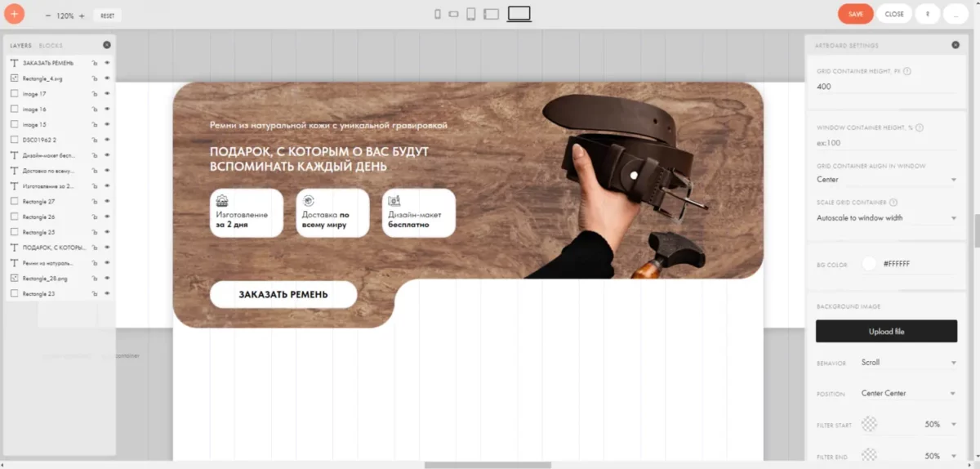
Task: Click the Close button in top bar
Action: (x=894, y=14)
